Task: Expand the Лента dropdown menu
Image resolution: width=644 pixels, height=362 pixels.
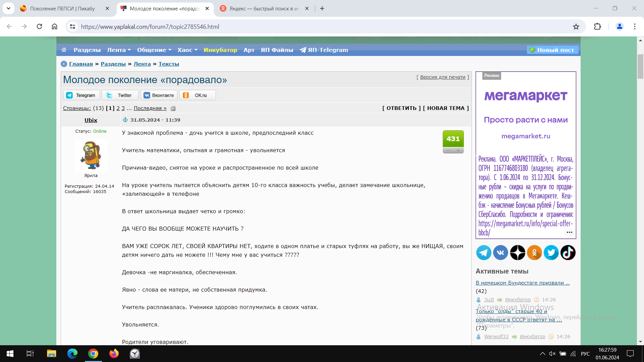Action: click(119, 50)
